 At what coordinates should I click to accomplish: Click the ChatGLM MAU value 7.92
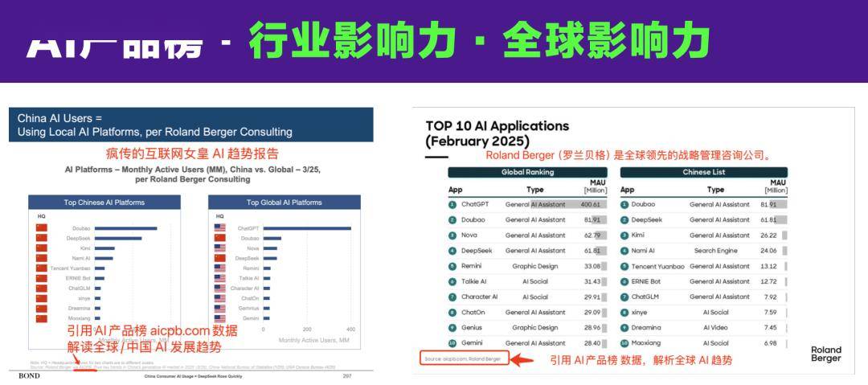pyautogui.click(x=769, y=297)
